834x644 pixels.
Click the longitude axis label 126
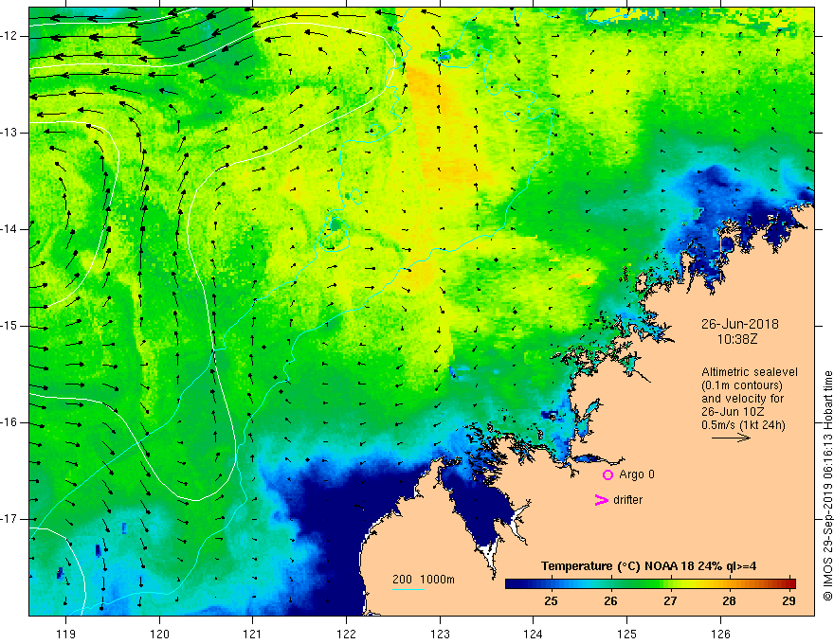720,634
